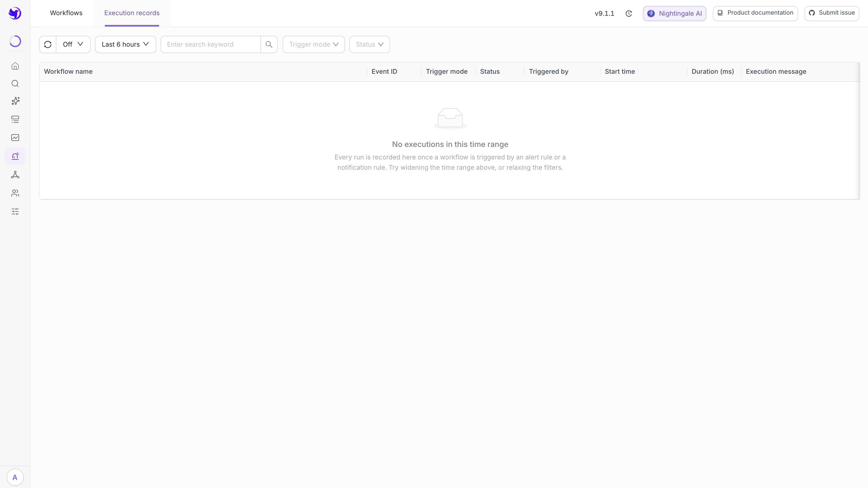Click the refresh icon button

(48, 44)
